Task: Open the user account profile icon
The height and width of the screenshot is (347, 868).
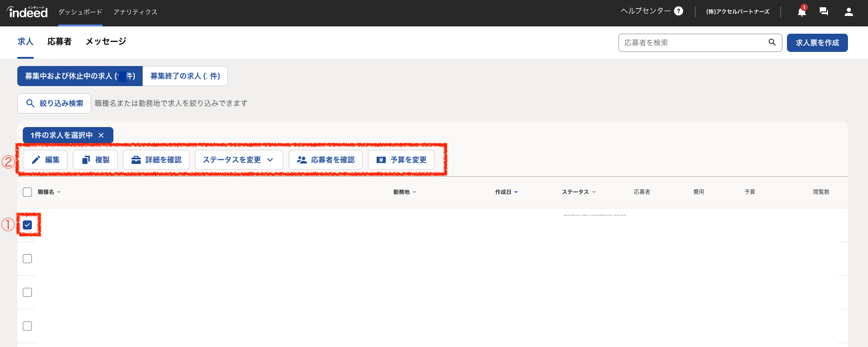Action: [x=848, y=12]
